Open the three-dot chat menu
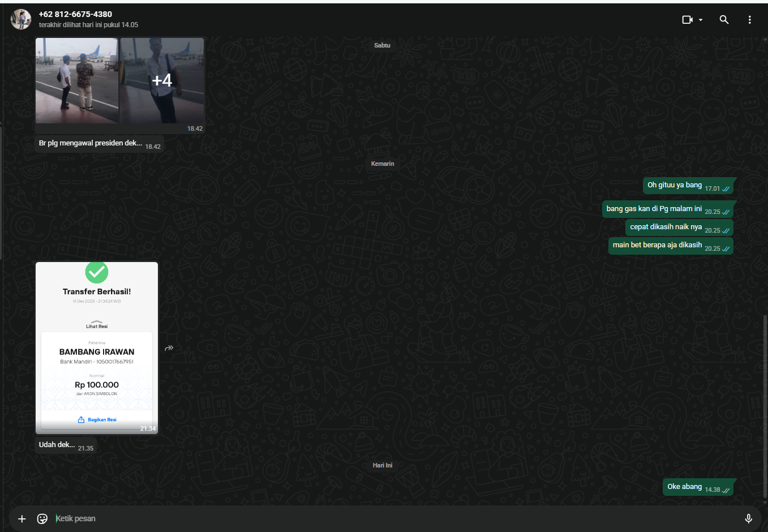 click(750, 20)
